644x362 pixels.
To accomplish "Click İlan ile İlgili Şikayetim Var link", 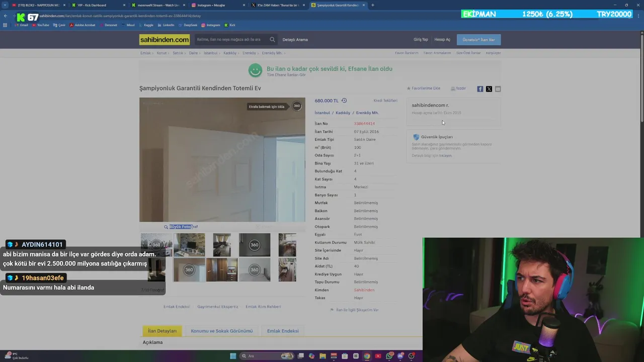I will (357, 310).
